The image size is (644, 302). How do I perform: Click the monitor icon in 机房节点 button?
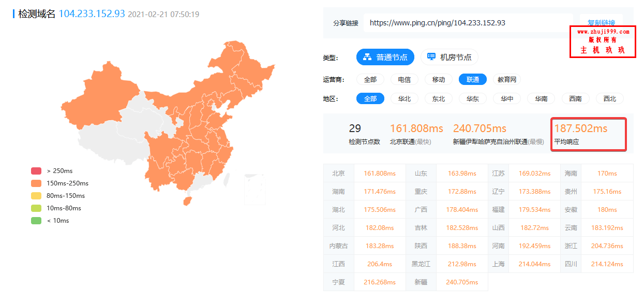[x=431, y=56]
